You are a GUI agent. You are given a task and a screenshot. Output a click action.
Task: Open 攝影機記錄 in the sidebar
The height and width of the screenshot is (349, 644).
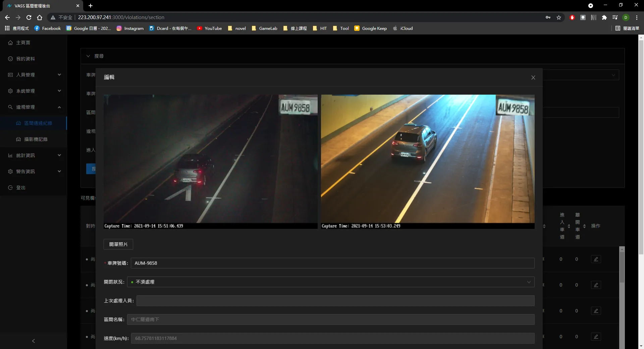[36, 139]
